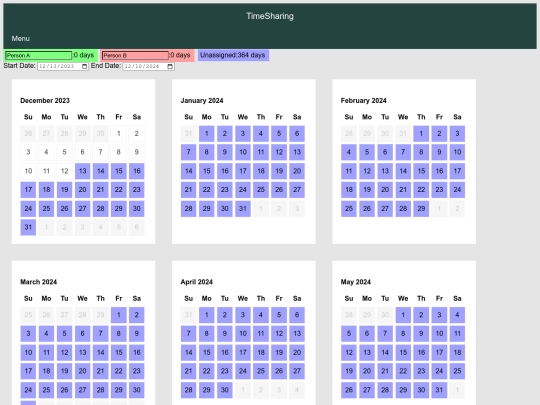Select April 18, 2024

[261, 353]
